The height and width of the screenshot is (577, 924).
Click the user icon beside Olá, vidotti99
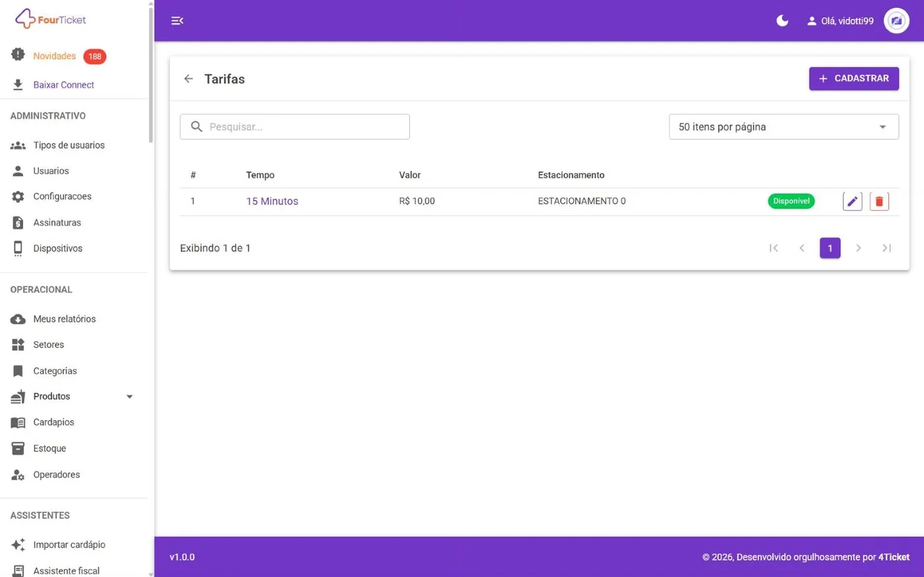tap(812, 21)
